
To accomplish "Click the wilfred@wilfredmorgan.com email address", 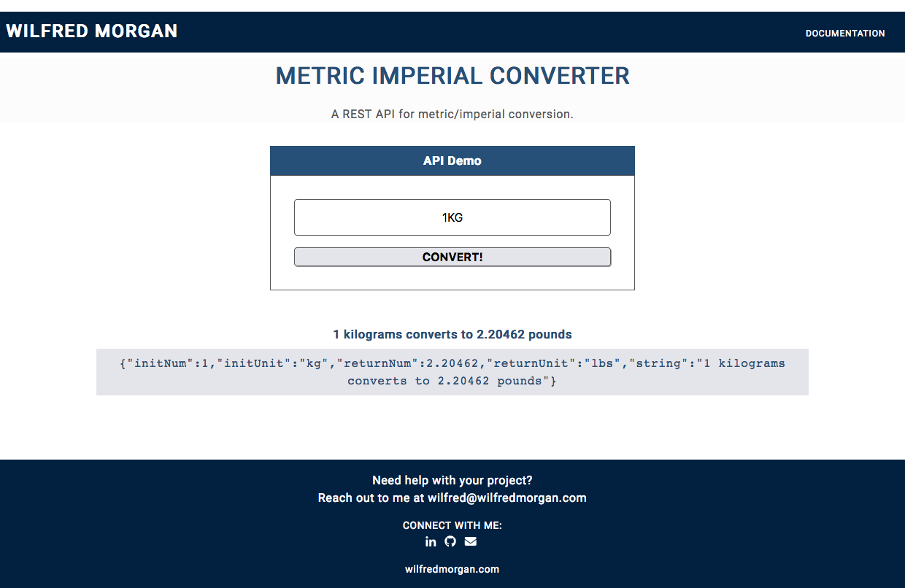I will (x=507, y=498).
